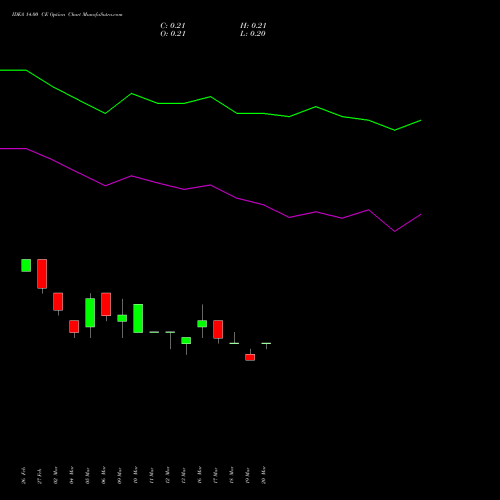Select the close value 'C: 0.21'
Viewport: 500px width, 500px height.
tap(173, 26)
